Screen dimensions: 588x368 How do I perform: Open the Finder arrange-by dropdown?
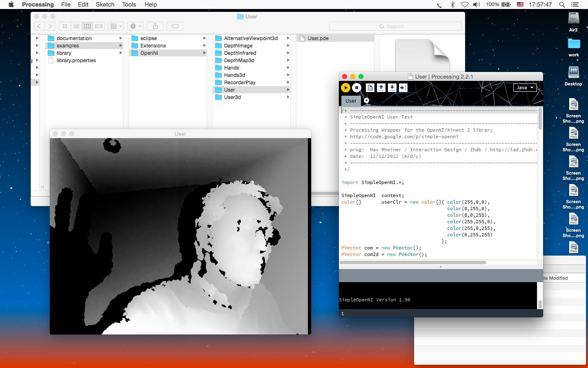click(116, 26)
